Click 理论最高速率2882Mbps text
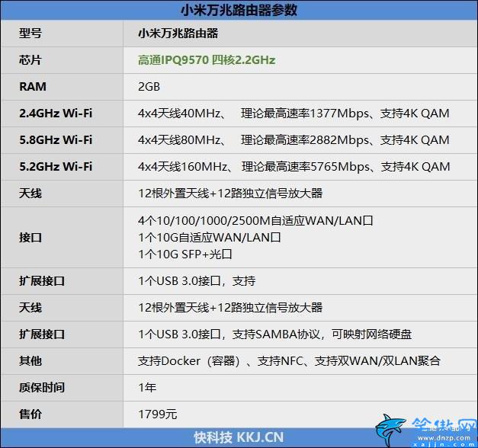 point(305,140)
